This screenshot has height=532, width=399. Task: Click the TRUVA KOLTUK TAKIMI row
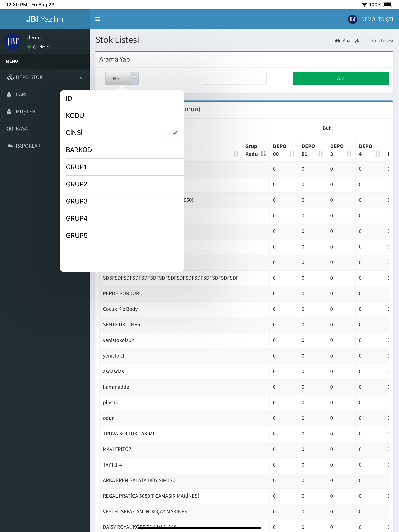[244, 434]
